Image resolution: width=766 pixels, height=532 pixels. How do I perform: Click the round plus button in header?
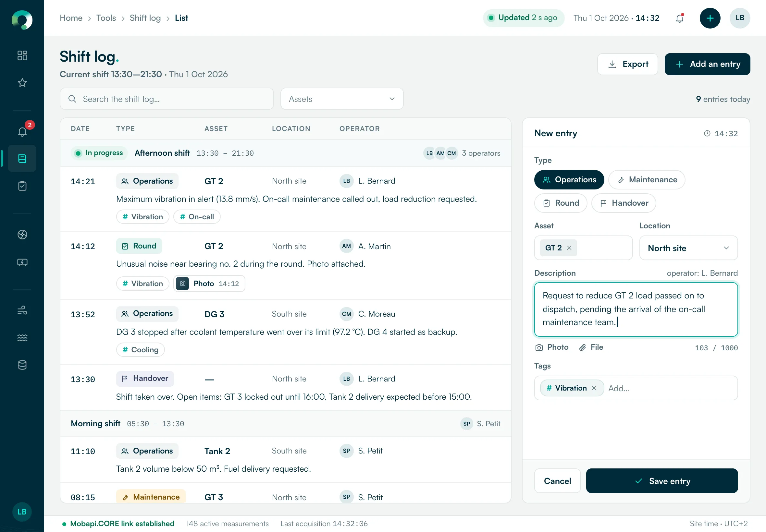[x=710, y=18]
